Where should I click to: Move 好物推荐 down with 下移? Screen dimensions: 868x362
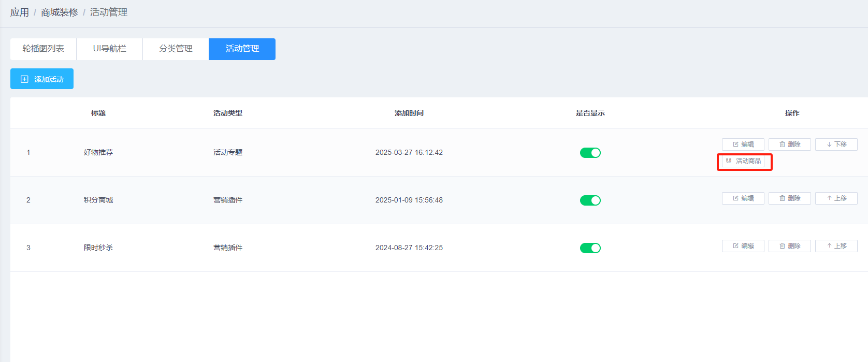(836, 144)
